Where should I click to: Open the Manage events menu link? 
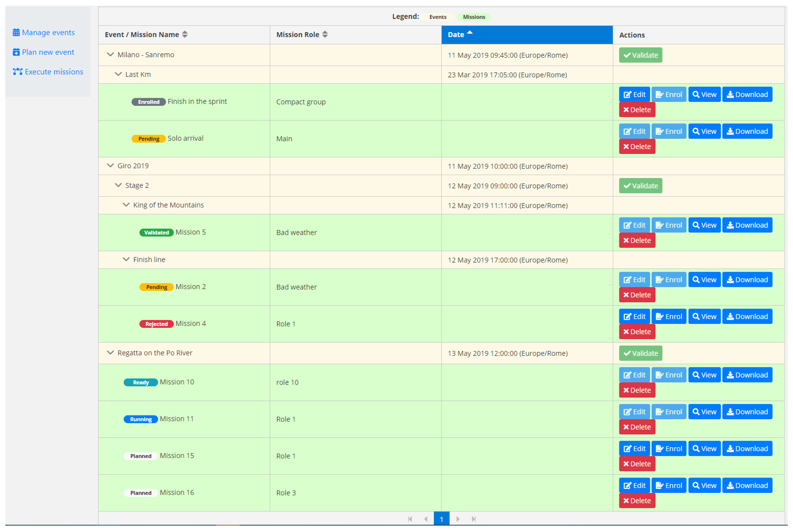point(48,33)
